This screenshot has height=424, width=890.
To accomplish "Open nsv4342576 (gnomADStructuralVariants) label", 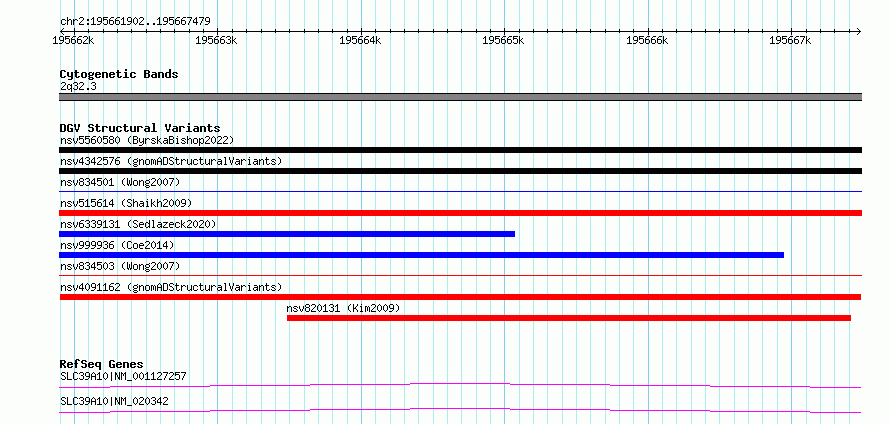I will [171, 161].
